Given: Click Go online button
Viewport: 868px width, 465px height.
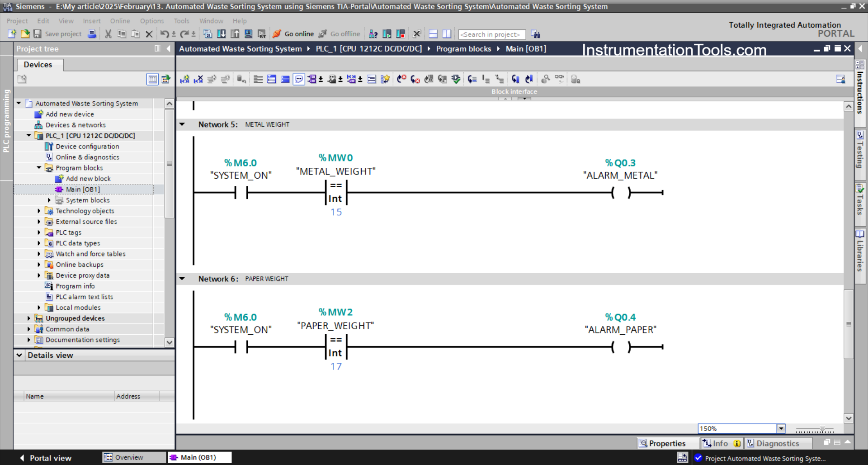Looking at the screenshot, I should [x=293, y=34].
